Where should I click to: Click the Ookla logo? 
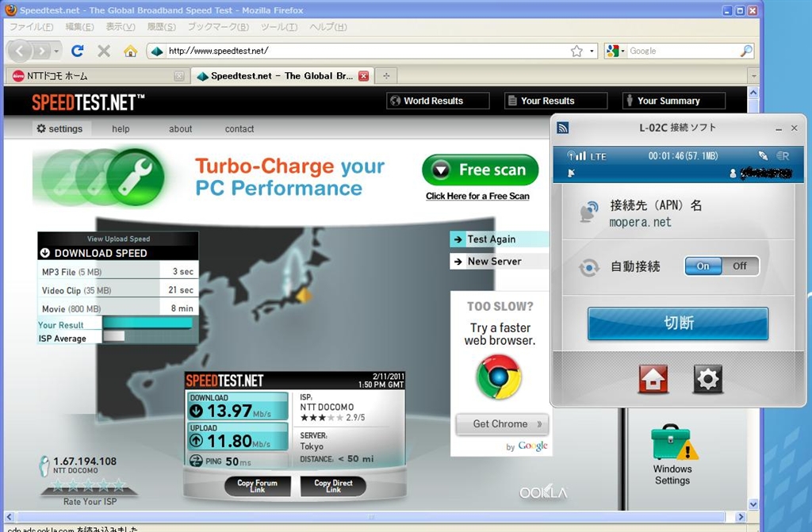pos(543,492)
